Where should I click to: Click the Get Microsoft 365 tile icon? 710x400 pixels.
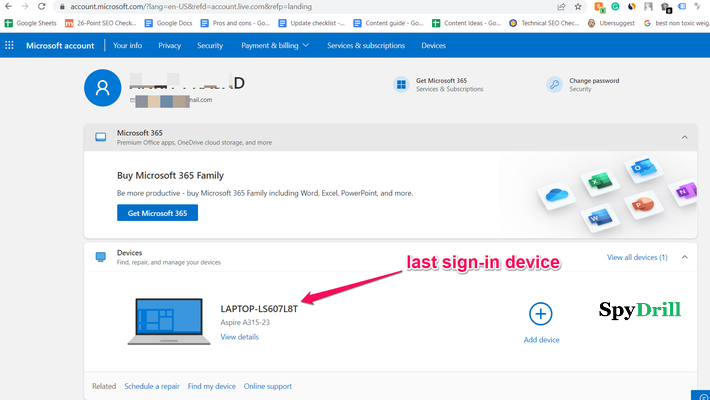tap(401, 85)
